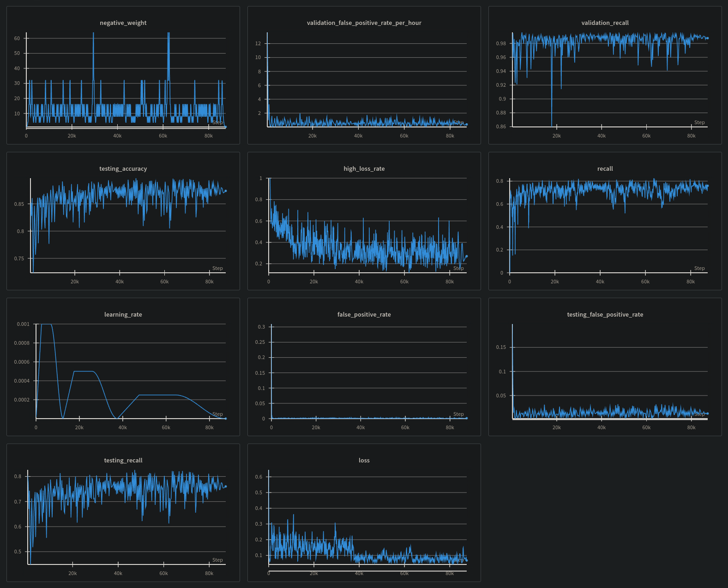Click the deepest dip in validation_recall chart
The width and height of the screenshot is (728, 588).
tap(552, 124)
